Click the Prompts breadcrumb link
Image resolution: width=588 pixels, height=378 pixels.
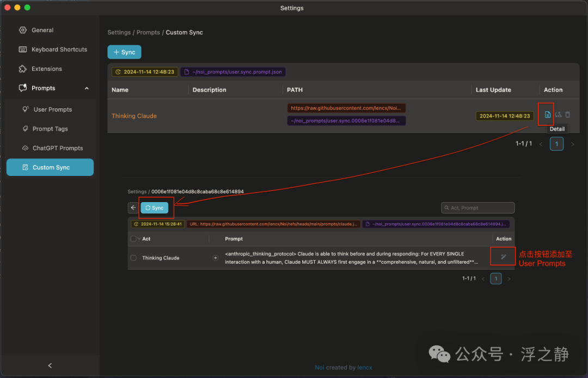(x=148, y=32)
